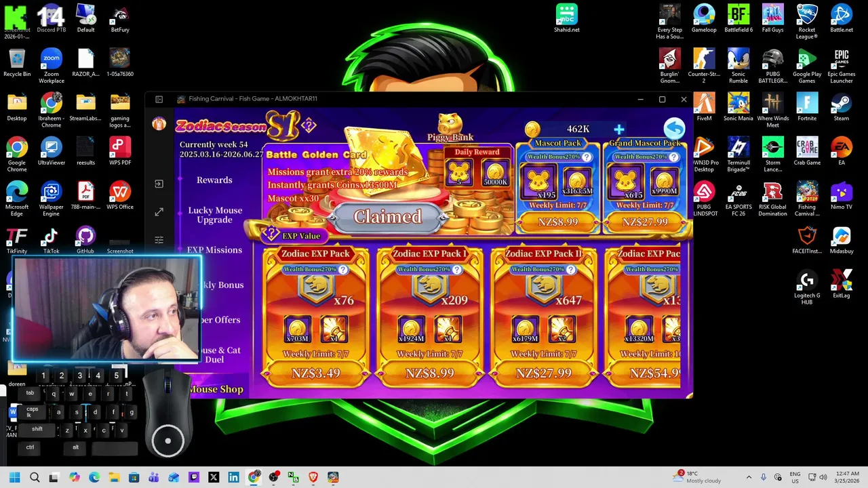Screen dimensions: 868x488
Task: Open Epic Games Launcher shortcut
Action: (842, 66)
